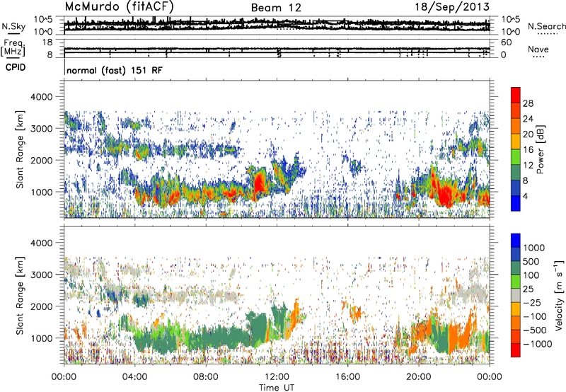Viewport: 566px width, 392px height.
Task: Select the text 'normal (fast) 151 RF'
Action: 115,70
